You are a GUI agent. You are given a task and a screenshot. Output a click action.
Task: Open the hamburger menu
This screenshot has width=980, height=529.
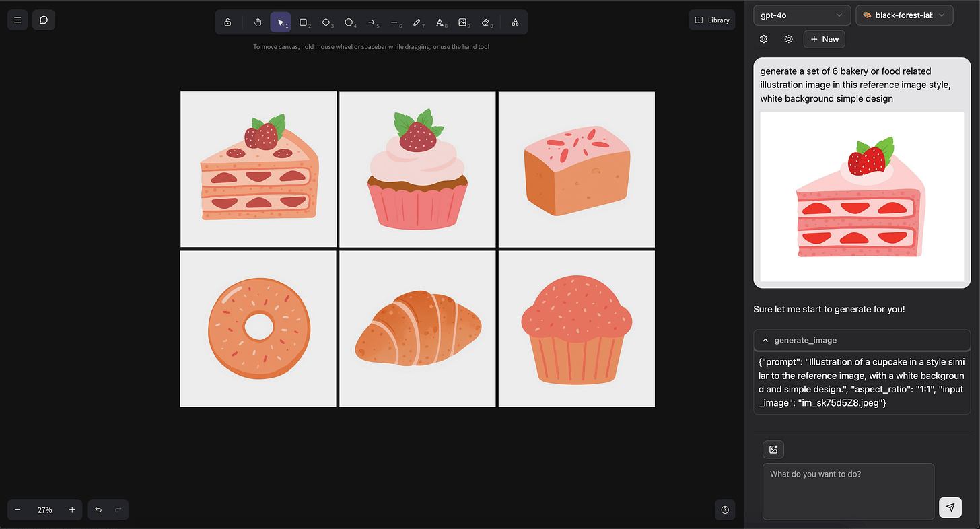pos(17,20)
